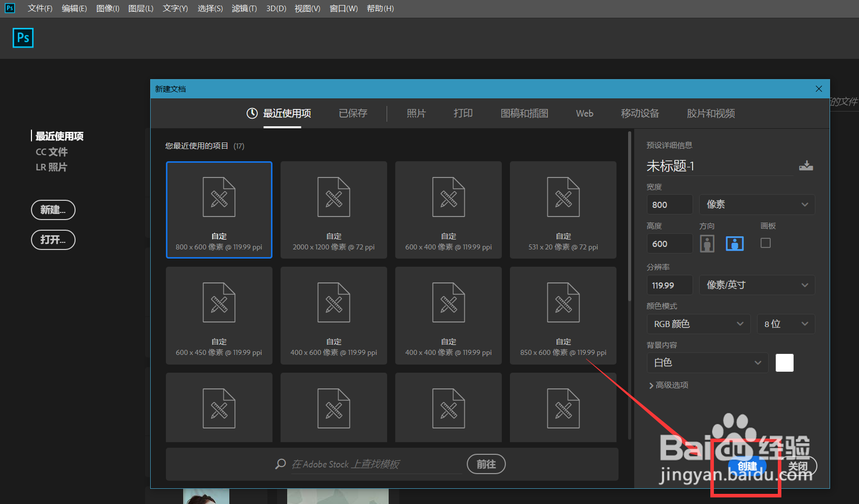The height and width of the screenshot is (504, 859).
Task: Close the 新建文档 dialog with X
Action: point(819,89)
